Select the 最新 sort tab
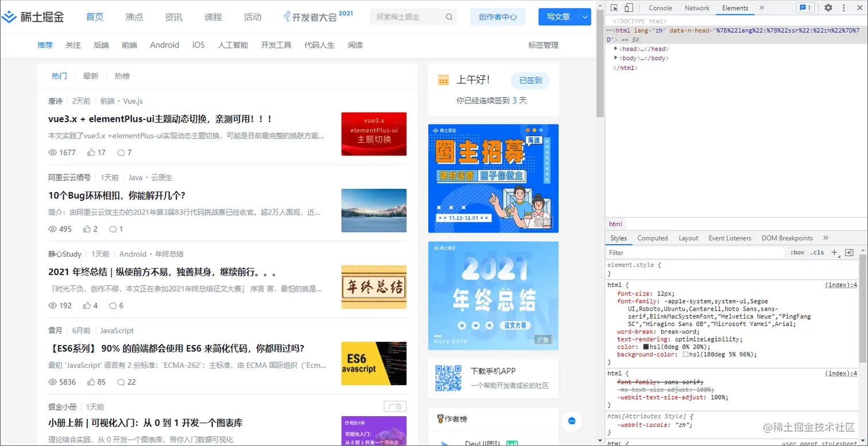The image size is (868, 446). click(91, 76)
